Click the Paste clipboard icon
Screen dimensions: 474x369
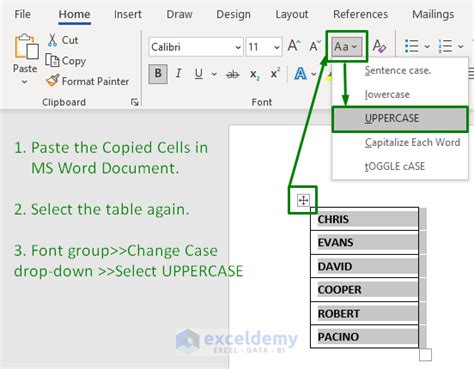[26, 47]
